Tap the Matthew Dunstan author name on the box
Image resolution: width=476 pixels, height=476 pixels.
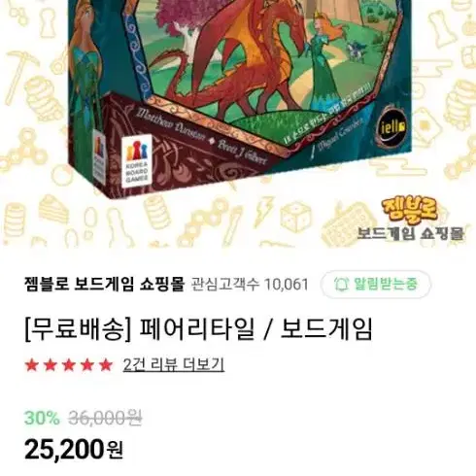tap(171, 126)
